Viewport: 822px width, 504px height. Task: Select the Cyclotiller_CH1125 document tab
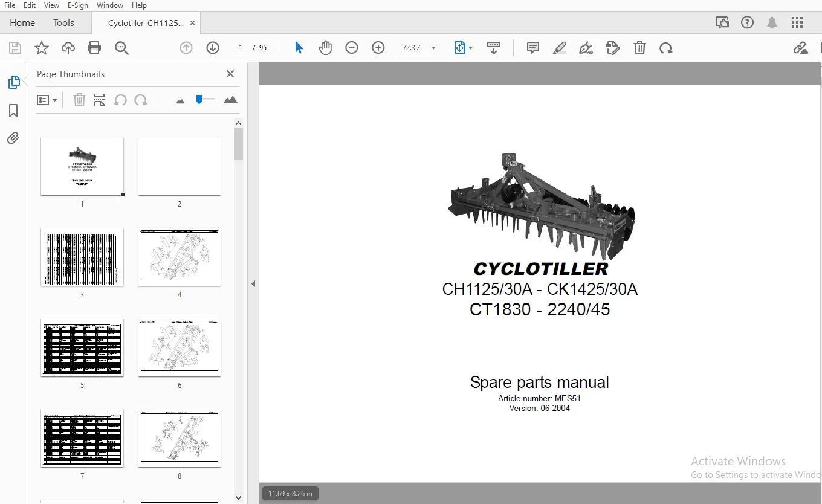point(146,23)
